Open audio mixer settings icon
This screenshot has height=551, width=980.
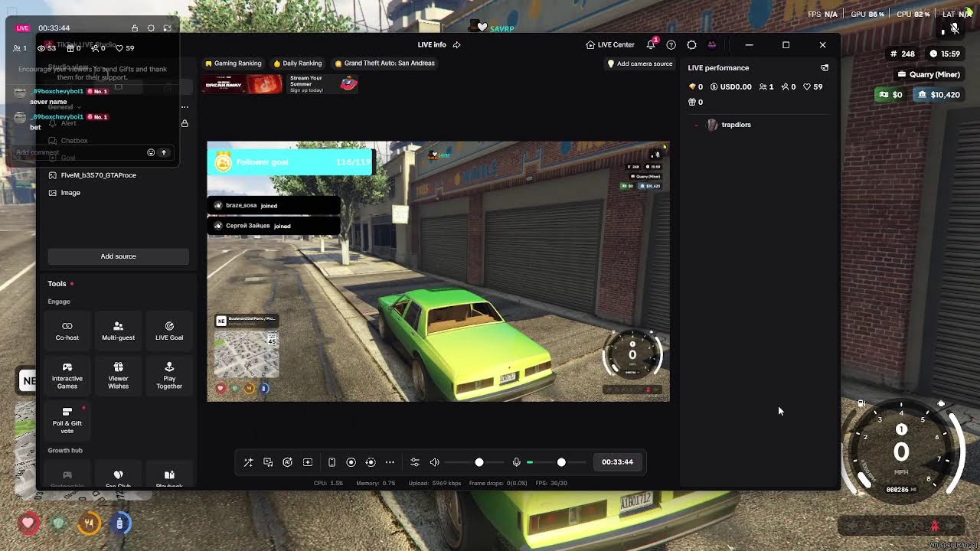click(415, 462)
